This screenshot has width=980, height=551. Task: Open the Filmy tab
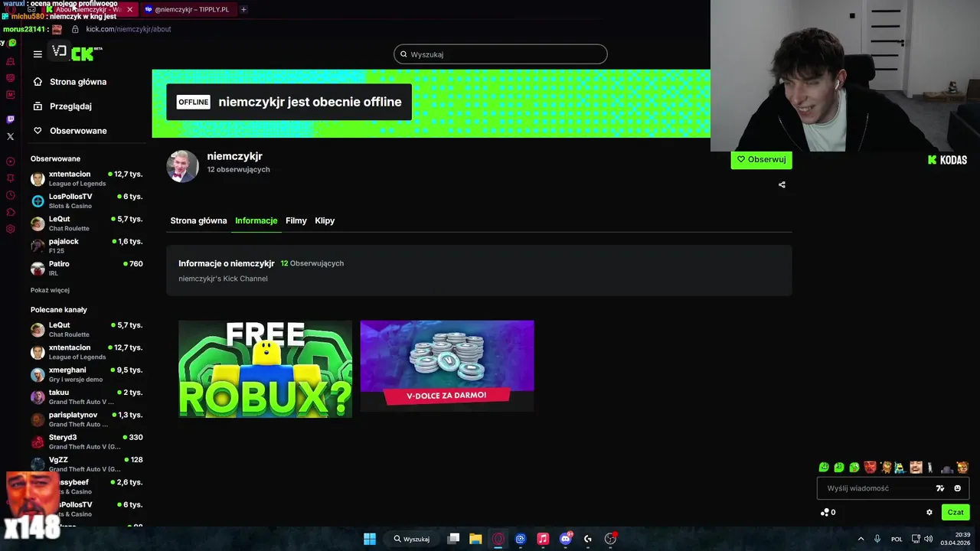[296, 220]
